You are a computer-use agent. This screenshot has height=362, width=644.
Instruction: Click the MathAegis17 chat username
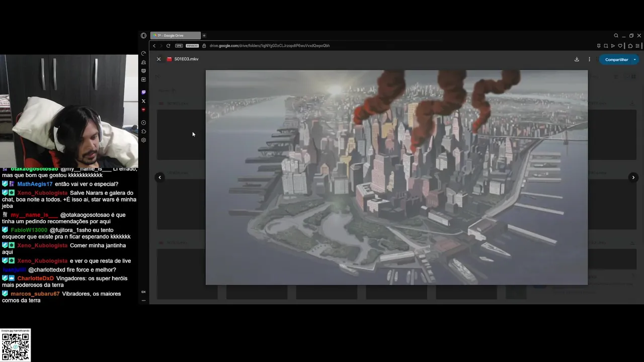coord(35,185)
